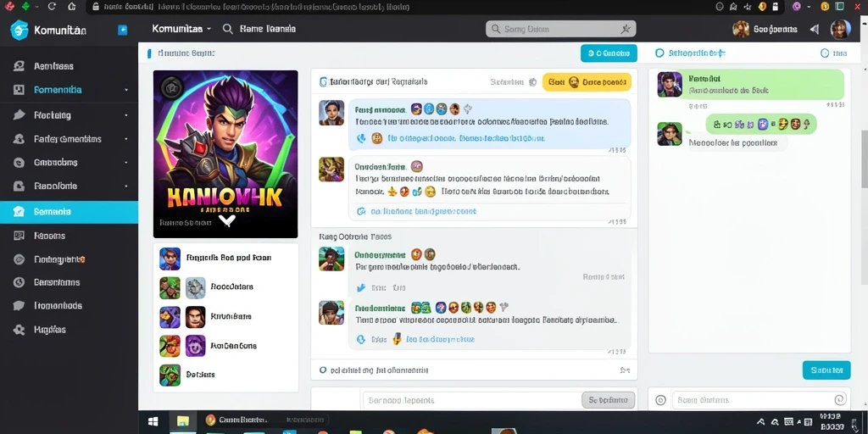
Task: Click the browser home icon in the top toolbar
Action: pyautogui.click(x=71, y=7)
